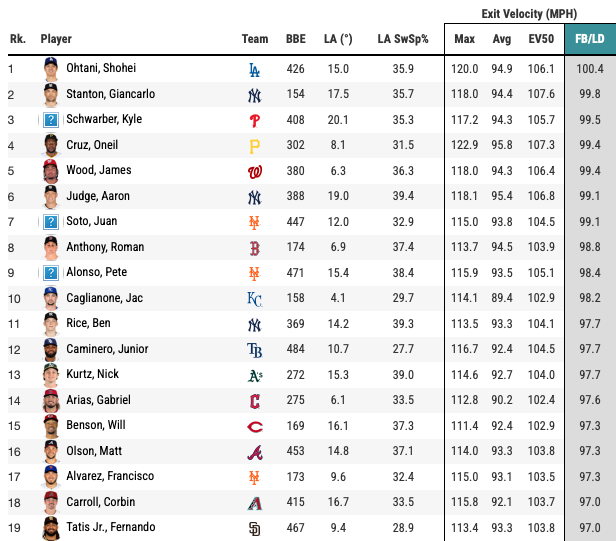Open Shohei Ohtani's player headshot
616x541 pixels.
[x=51, y=69]
